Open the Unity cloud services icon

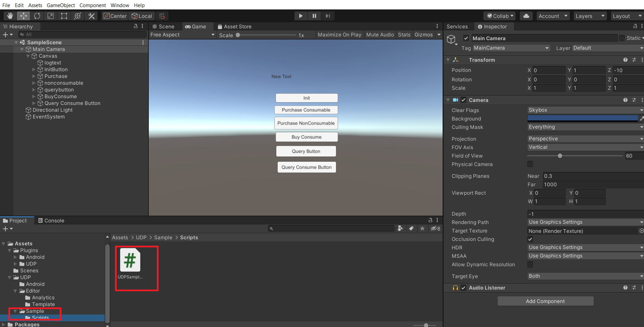pyautogui.click(x=526, y=16)
